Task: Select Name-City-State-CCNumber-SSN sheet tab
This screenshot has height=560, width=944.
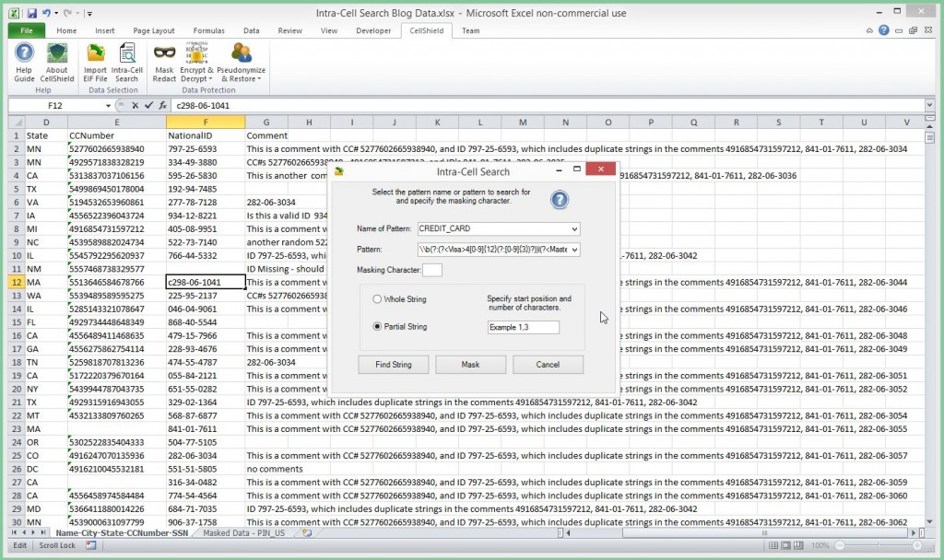Action: (x=122, y=533)
